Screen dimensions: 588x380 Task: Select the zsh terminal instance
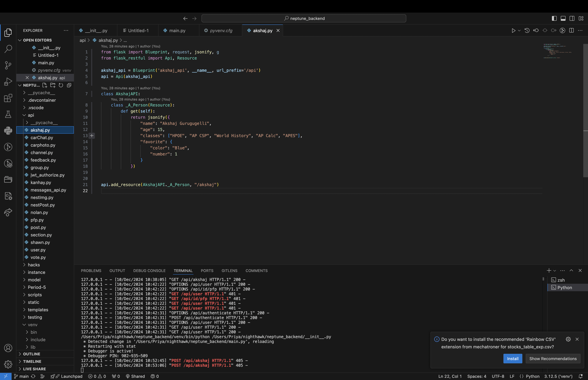point(568,280)
